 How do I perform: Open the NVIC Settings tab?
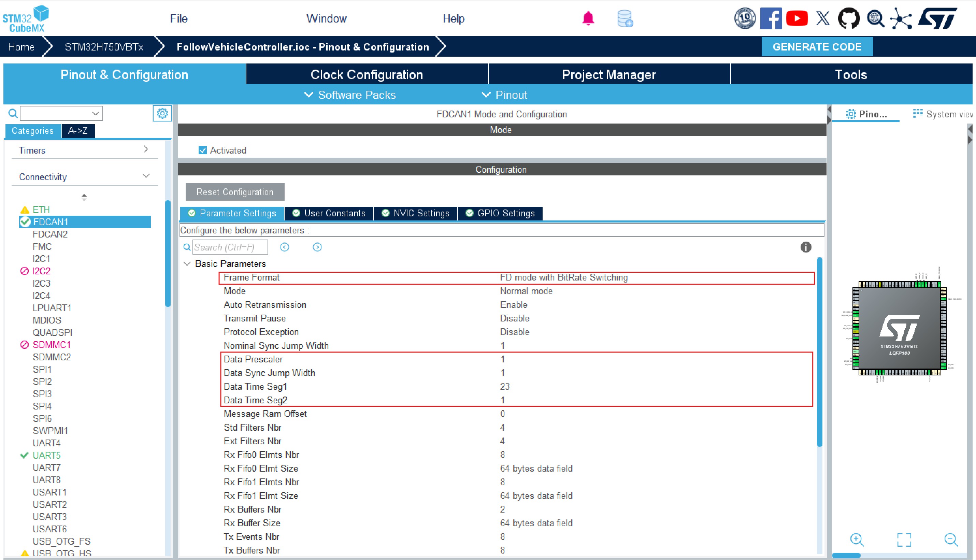click(x=415, y=213)
